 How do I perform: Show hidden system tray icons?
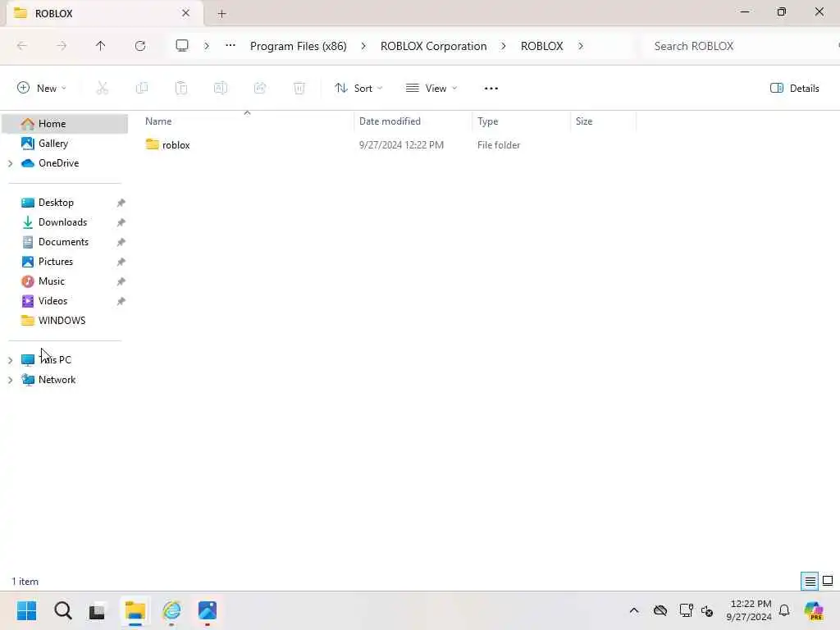[634, 610]
